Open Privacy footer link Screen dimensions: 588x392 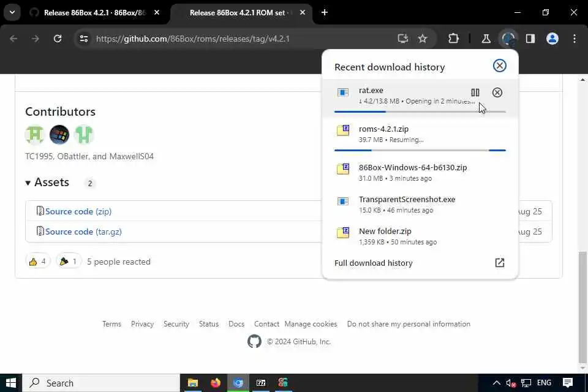point(143,324)
